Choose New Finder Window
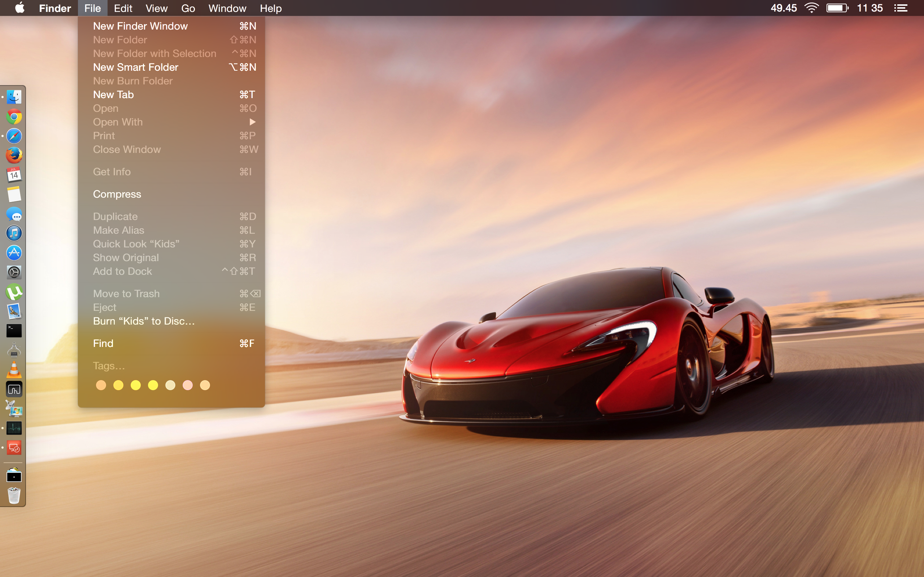The image size is (924, 577). point(140,26)
